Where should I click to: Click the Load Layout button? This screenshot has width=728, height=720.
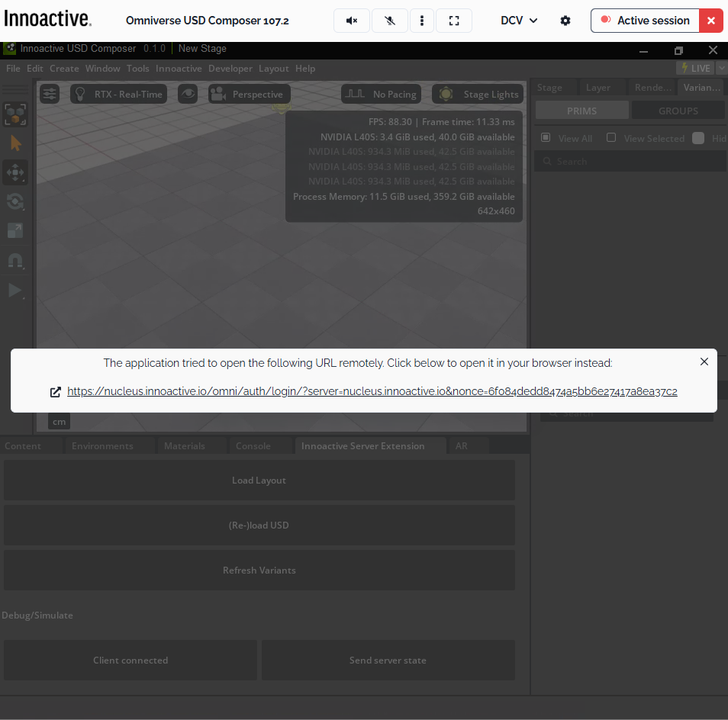(259, 481)
